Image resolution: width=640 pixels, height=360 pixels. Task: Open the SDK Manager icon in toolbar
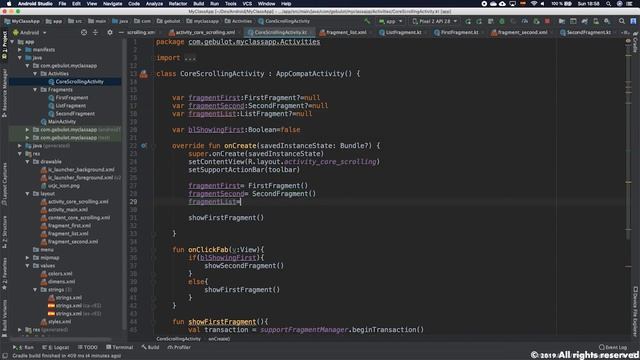click(x=607, y=21)
